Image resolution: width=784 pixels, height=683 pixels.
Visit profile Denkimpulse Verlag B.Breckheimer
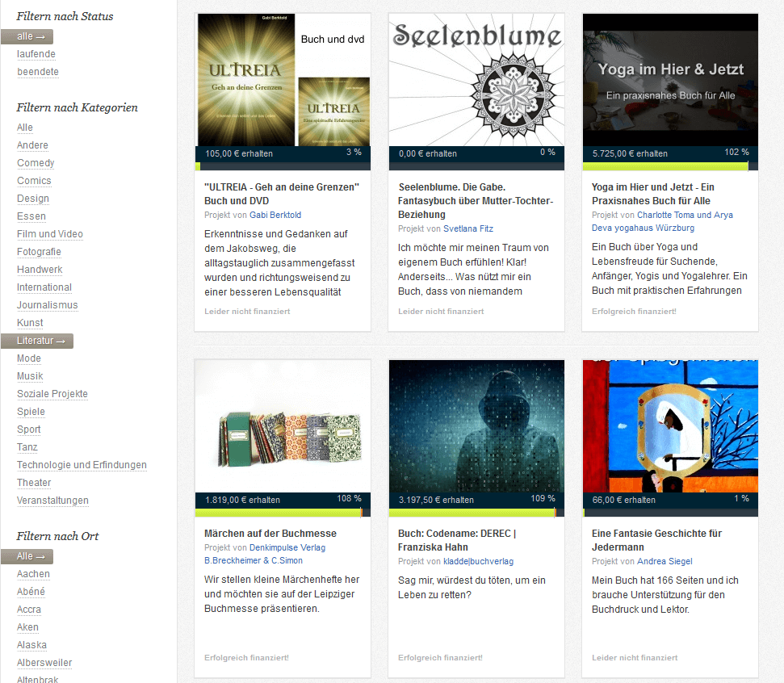tap(265, 554)
